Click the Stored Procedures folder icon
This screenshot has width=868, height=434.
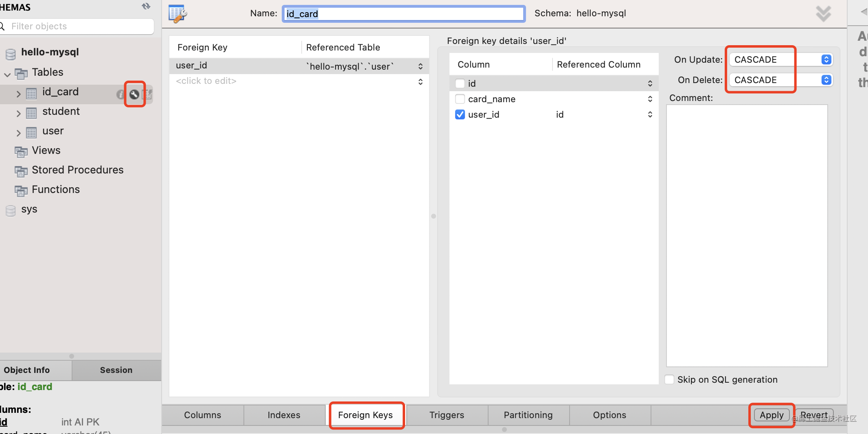point(21,171)
